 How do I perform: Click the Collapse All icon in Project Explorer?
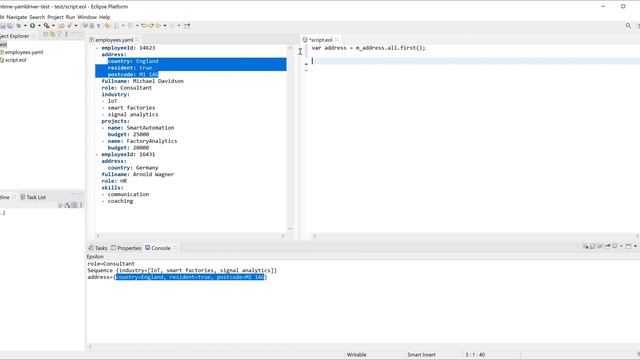pos(46,35)
